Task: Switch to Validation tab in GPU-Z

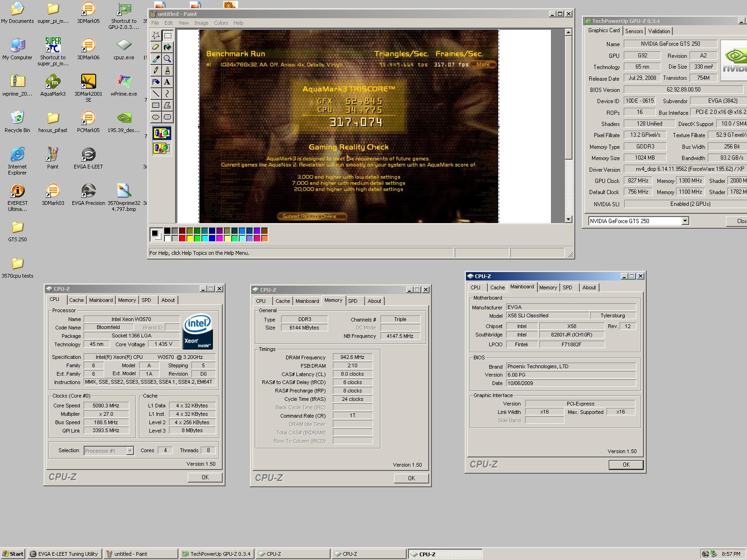Action: 659,31
